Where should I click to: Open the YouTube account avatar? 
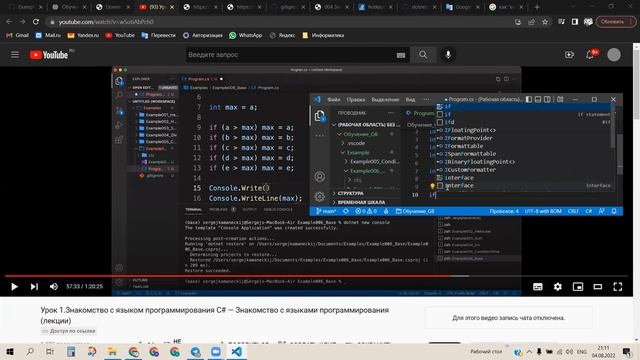(x=614, y=55)
